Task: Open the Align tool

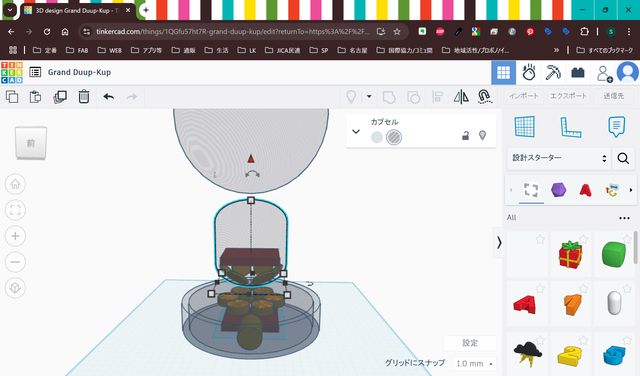Action: click(x=437, y=97)
